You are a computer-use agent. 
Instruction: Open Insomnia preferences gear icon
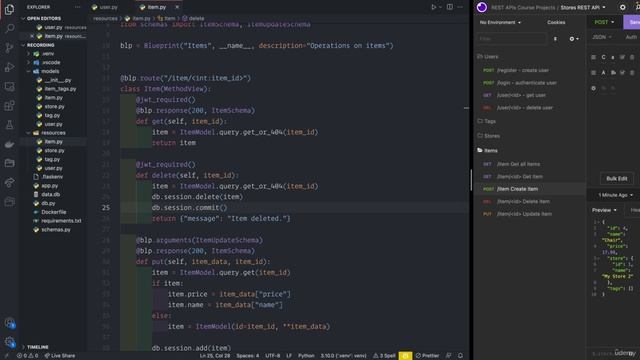(x=622, y=7)
